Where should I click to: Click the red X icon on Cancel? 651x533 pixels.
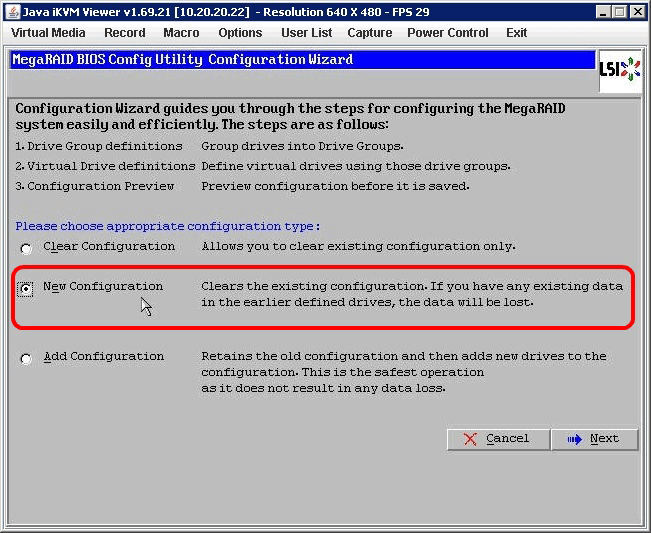click(x=470, y=439)
